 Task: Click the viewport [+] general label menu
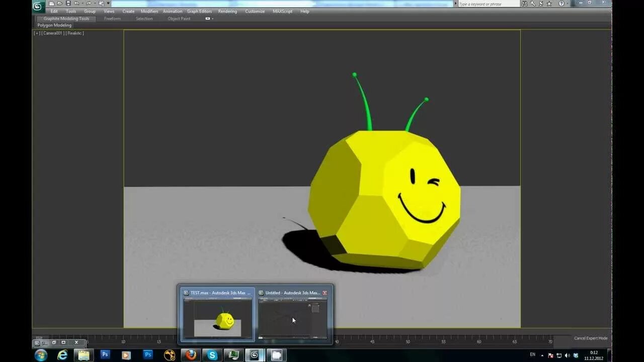pos(37,33)
